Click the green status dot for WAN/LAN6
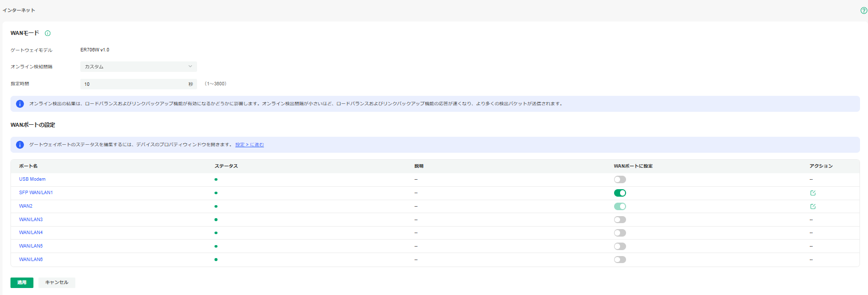Viewport: 868px width, 295px height. point(216,260)
